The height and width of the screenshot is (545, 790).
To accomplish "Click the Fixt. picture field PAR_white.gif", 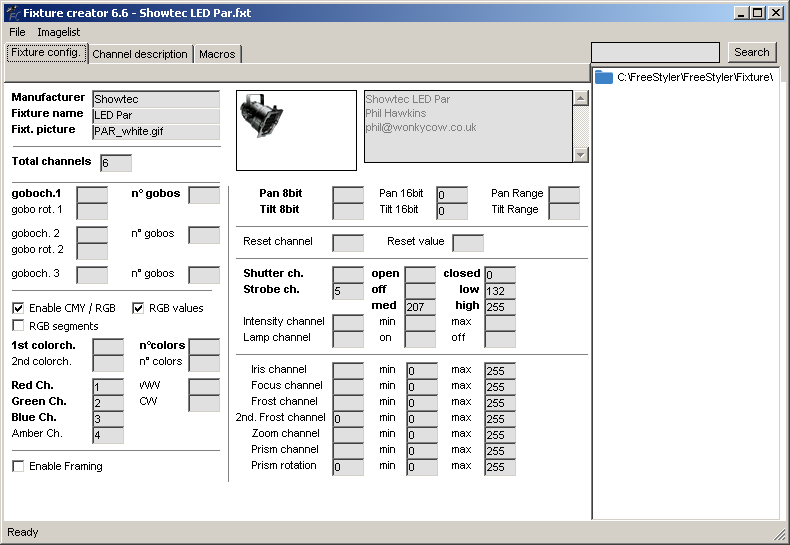I will pyautogui.click(x=156, y=131).
